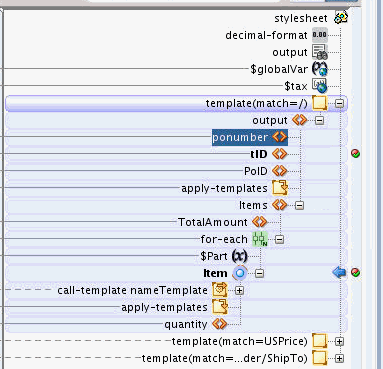Image resolution: width=383 pixels, height=369 pixels.
Task: Select the bold tID label
Action: click(x=259, y=154)
